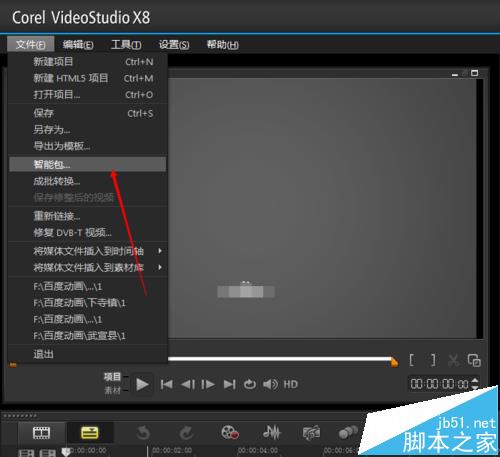
Task: Click timeline ruler mark 00:00:04:00
Action: coord(258,450)
